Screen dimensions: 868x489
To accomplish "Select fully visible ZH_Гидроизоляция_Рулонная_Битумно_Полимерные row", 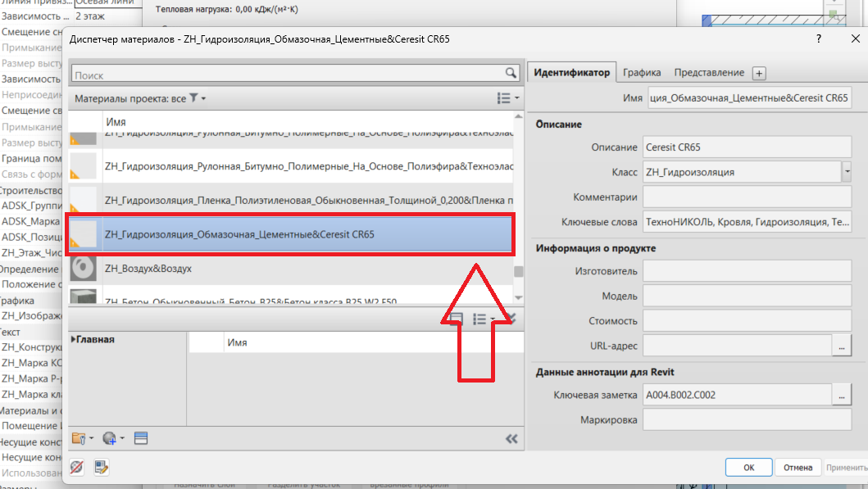I will tap(291, 166).
